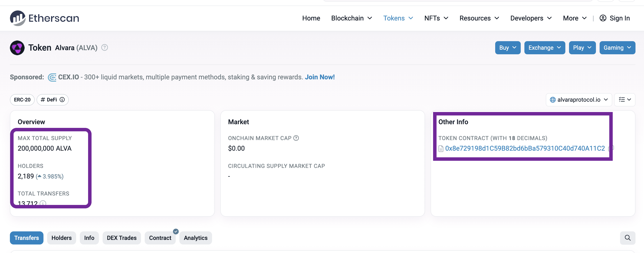Click the Onchain Market Cap help icon
Screen dimensions: 644x253
click(296, 138)
